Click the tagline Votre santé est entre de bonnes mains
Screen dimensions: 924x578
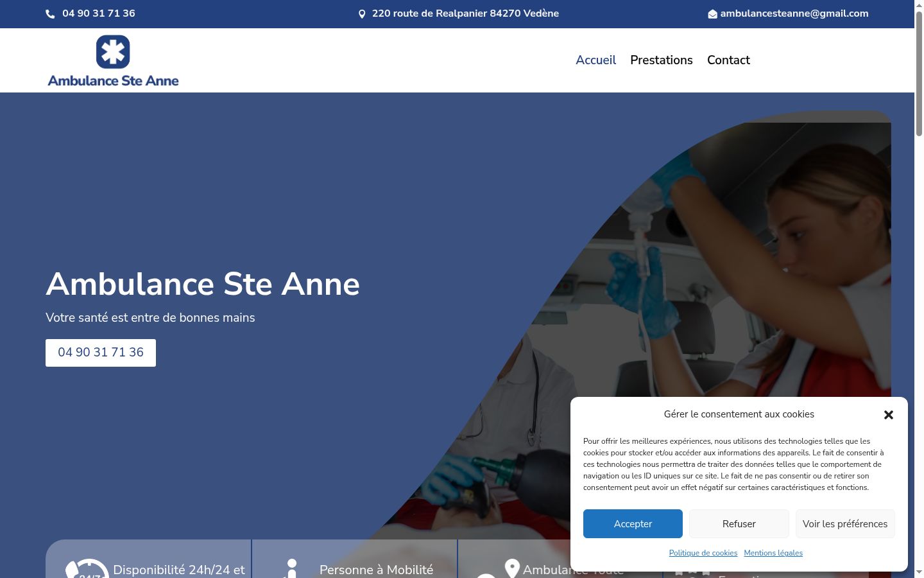(150, 318)
